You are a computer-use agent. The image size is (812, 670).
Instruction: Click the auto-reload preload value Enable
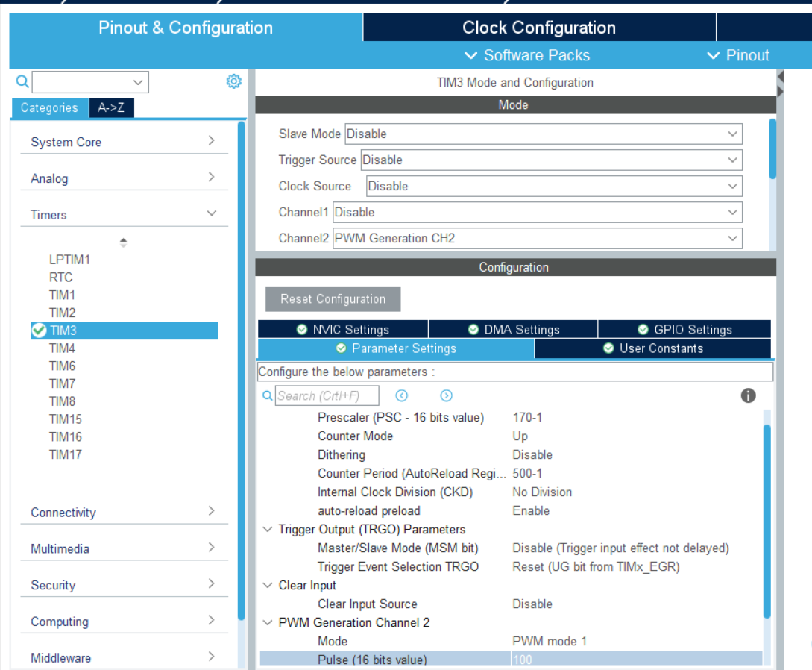pos(531,510)
